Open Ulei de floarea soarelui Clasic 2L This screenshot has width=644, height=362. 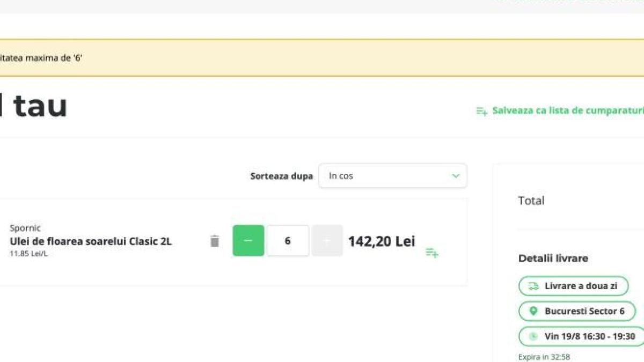[91, 241]
